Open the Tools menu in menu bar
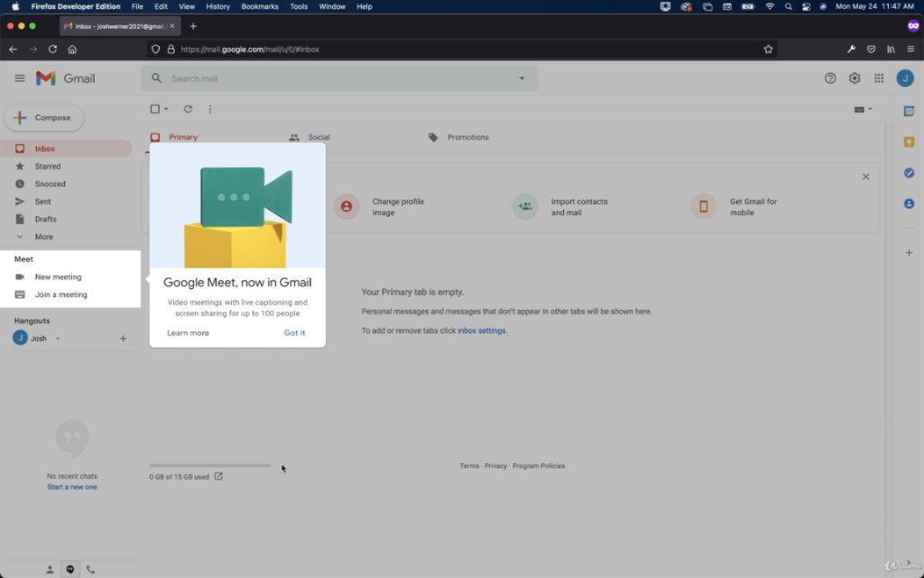This screenshot has height=578, width=924. (x=299, y=6)
